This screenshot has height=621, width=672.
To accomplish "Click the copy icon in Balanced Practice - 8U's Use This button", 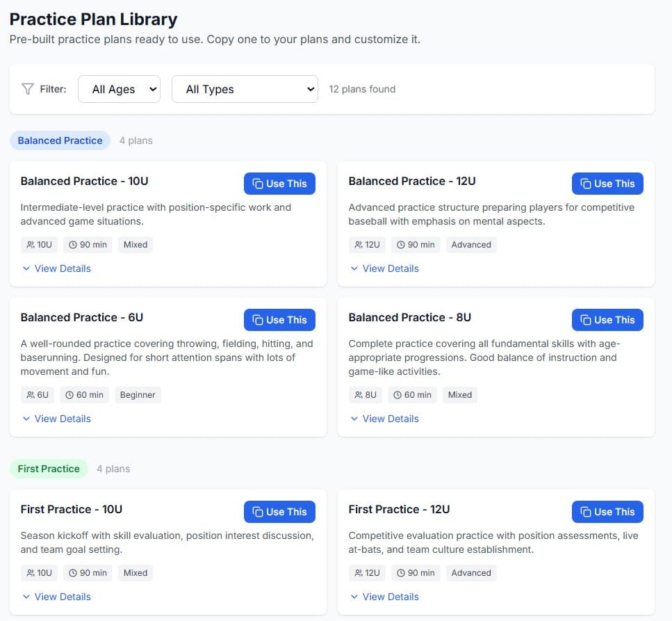I will (586, 319).
